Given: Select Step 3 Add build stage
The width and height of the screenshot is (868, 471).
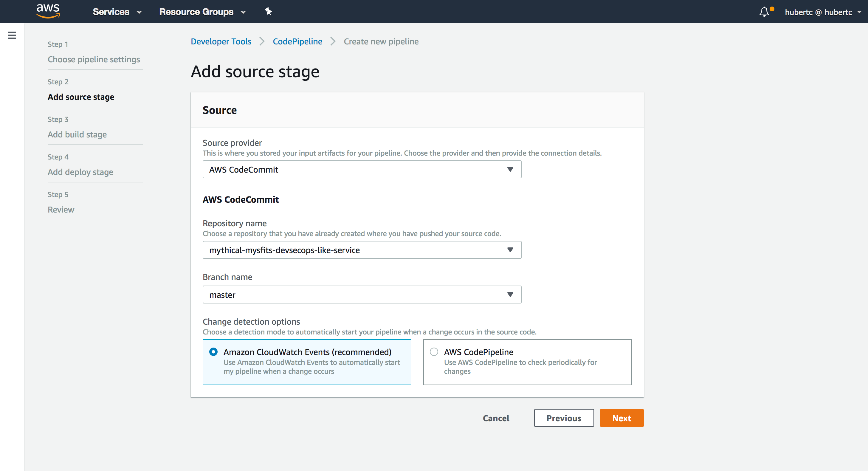Looking at the screenshot, I should click(77, 134).
